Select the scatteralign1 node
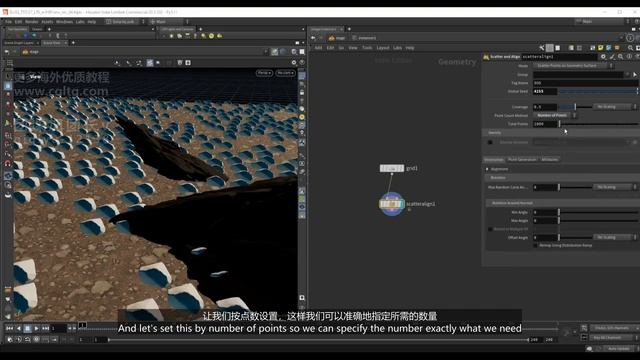 392,204
